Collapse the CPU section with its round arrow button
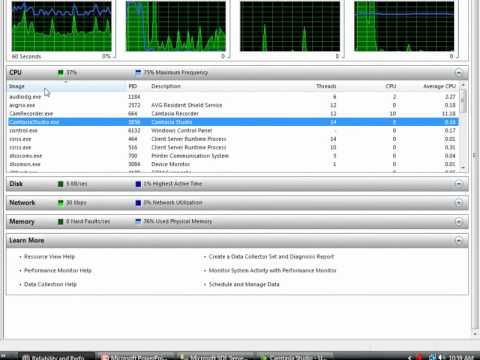This screenshot has height=360, width=480. (x=459, y=73)
